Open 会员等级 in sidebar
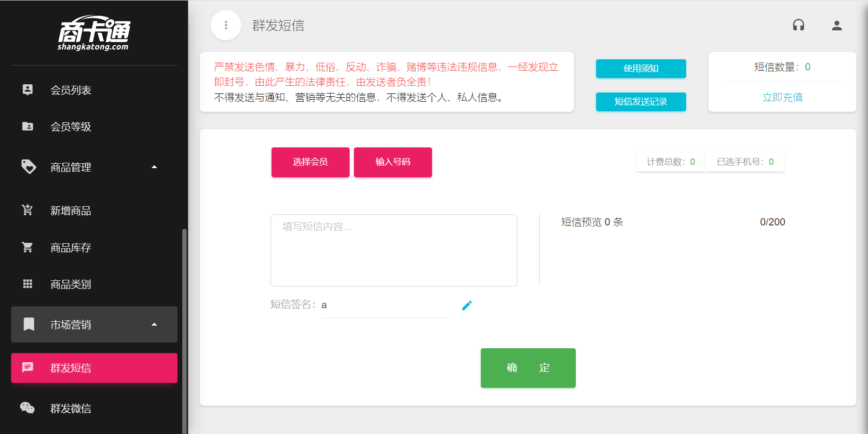Screen dimensions: 868x434 coord(94,127)
